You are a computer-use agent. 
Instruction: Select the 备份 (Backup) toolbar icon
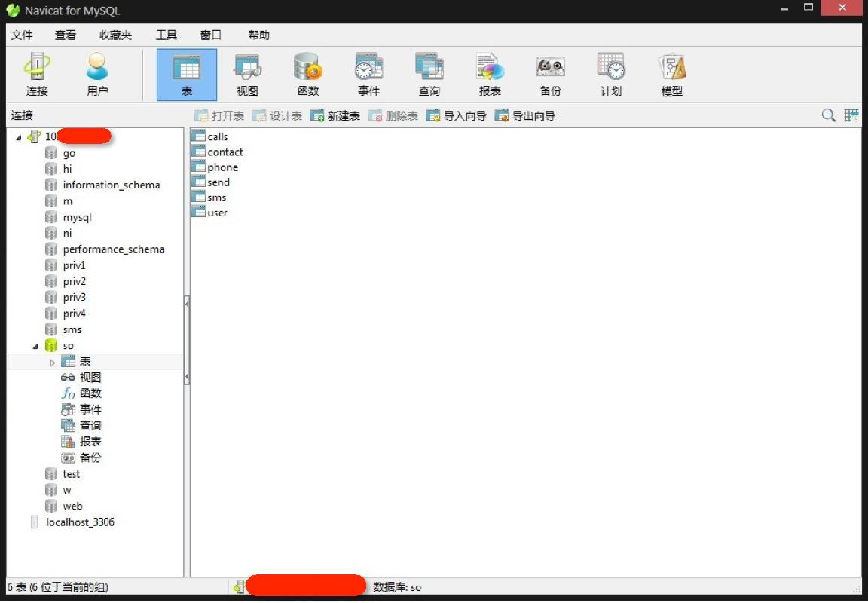(550, 75)
